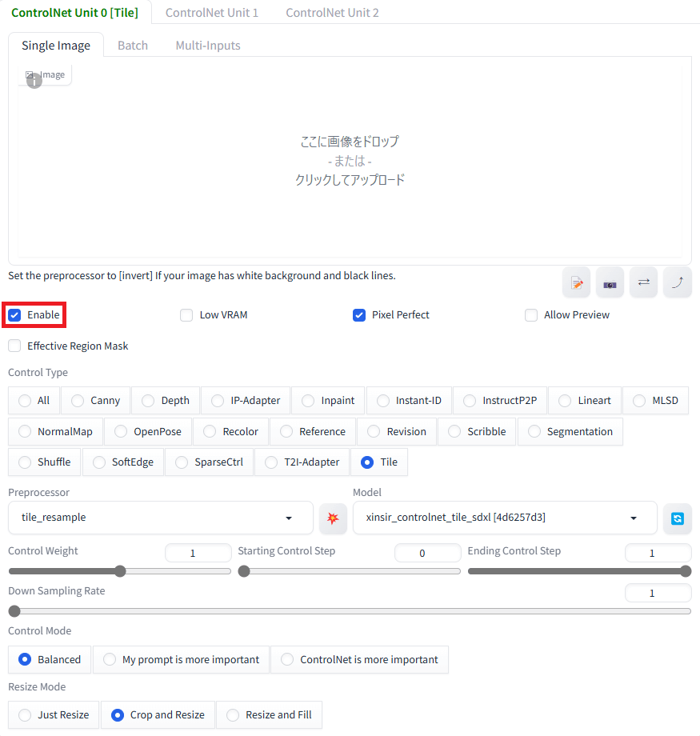700x736 pixels.
Task: Enable Effective Region Mask checkbox
Action: [x=14, y=346]
